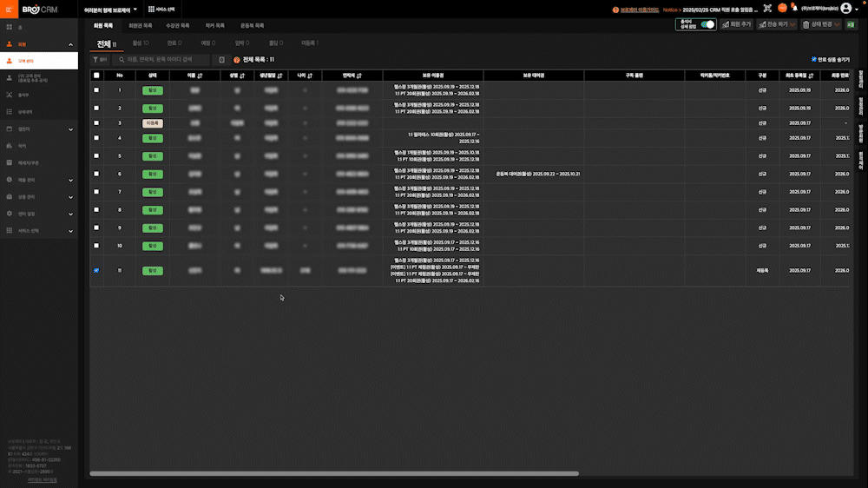Image resolution: width=868 pixels, height=488 pixels.
Task: Select the 미등록 1 status tab
Action: (310, 43)
